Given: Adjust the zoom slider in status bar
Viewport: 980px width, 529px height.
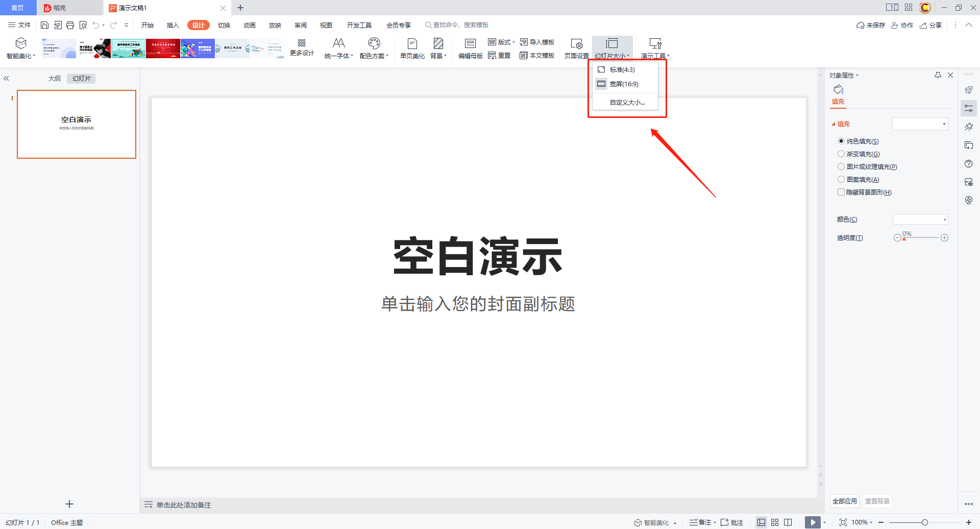Looking at the screenshot, I should 924,522.
